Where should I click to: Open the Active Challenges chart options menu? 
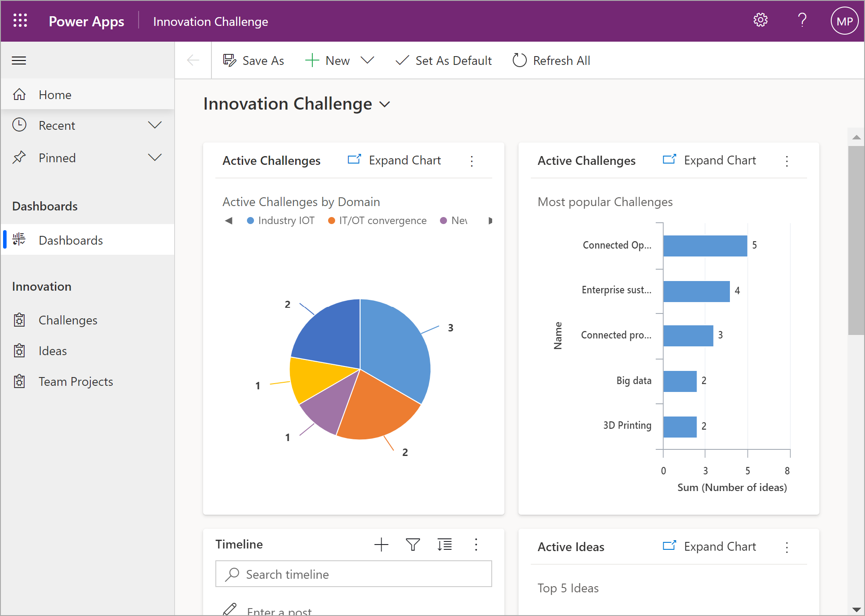coord(472,160)
